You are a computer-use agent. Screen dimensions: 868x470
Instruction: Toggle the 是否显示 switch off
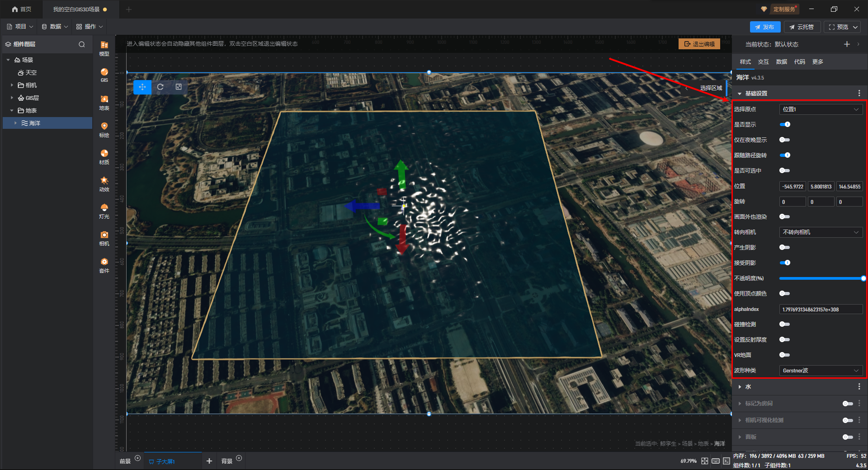point(785,124)
